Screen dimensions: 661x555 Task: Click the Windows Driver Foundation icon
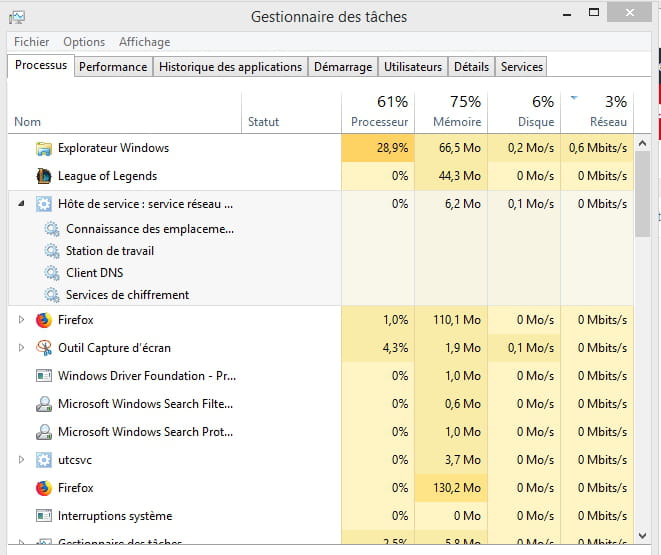pyautogui.click(x=44, y=375)
